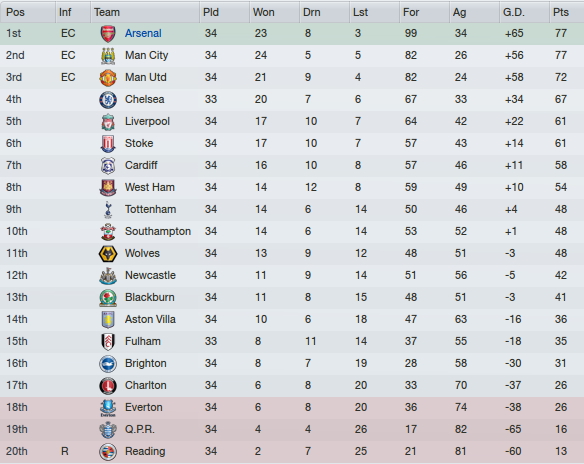
Task: Select the Brighton club crest
Action: click(108, 363)
